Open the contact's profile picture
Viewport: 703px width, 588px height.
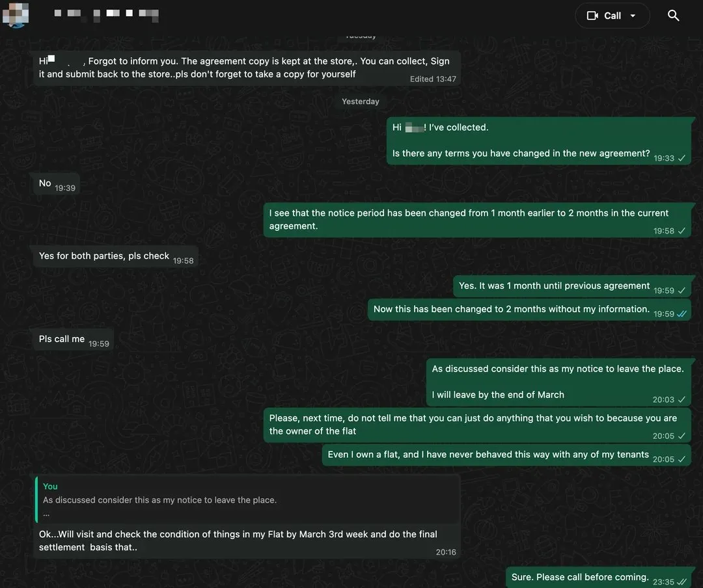pos(15,15)
